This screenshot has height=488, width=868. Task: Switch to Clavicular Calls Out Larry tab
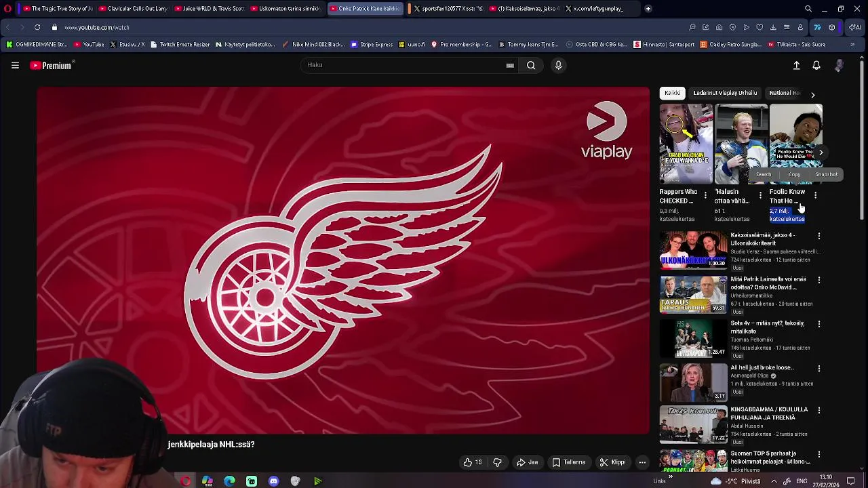click(133, 9)
